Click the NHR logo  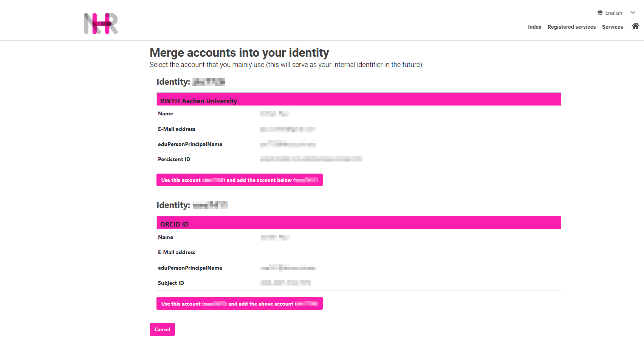(101, 23)
